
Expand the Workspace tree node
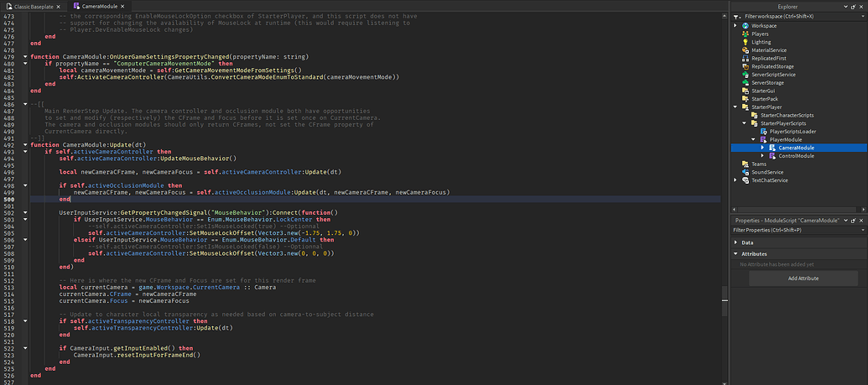(735, 26)
